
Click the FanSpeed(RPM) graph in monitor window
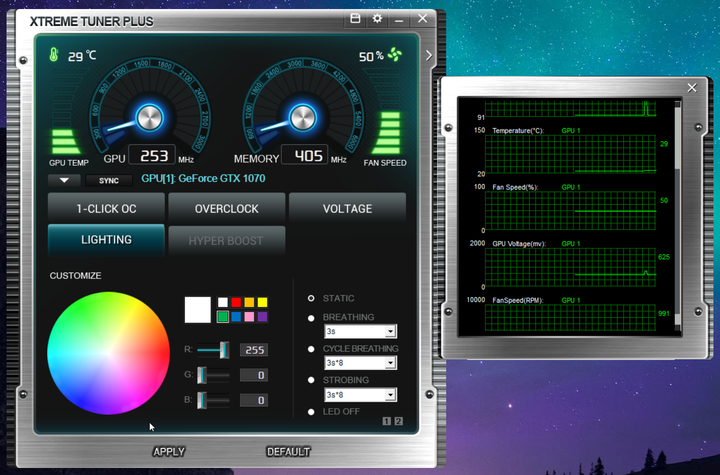coord(570,317)
